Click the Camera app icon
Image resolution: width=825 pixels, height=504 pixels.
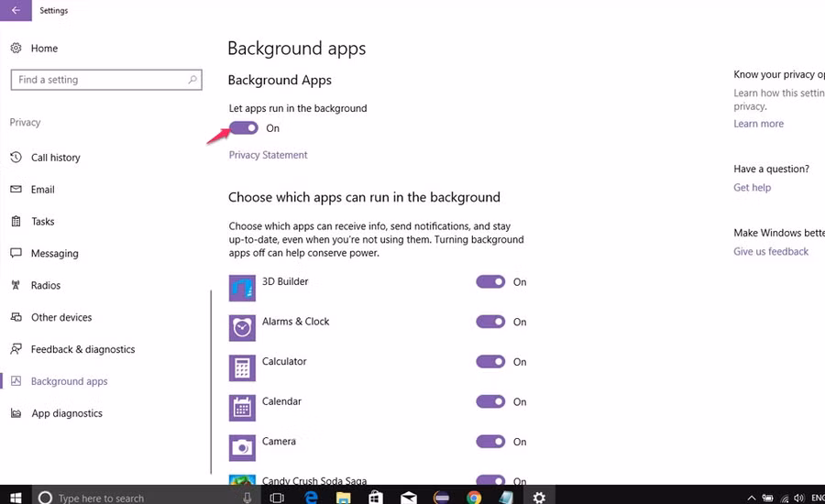[242, 447]
